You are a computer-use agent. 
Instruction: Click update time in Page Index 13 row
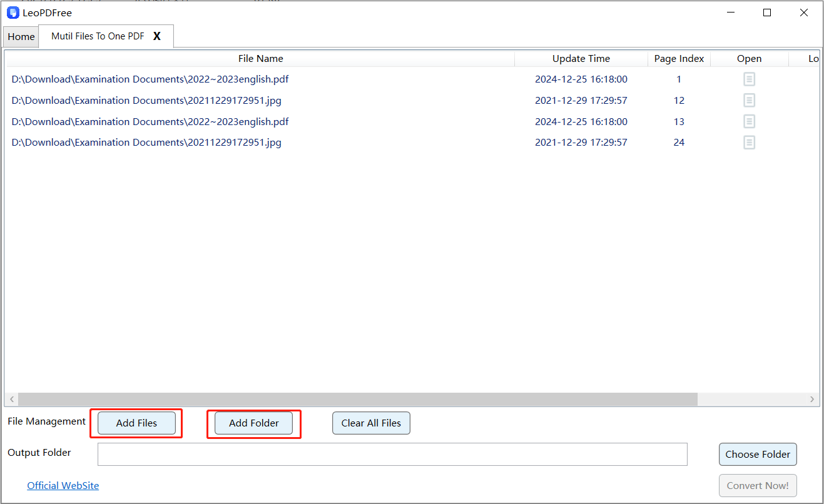[581, 121]
